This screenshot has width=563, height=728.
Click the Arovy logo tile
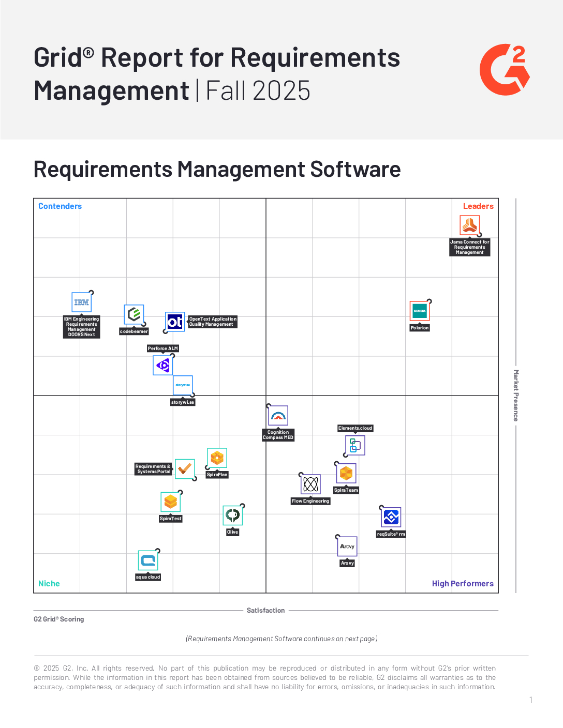point(347,547)
